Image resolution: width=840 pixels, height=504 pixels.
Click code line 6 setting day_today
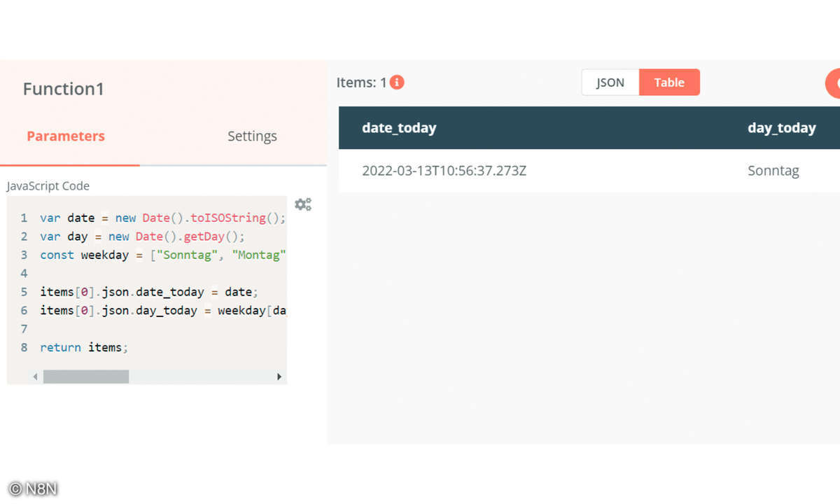[163, 310]
